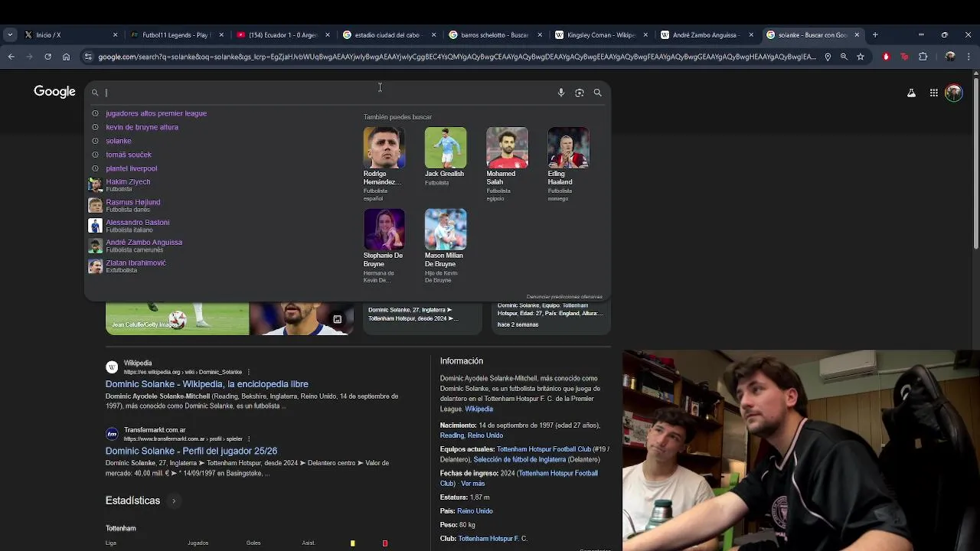Reload the page with the refresh button
Viewport: 980px width, 551px height.
pyautogui.click(x=47, y=57)
